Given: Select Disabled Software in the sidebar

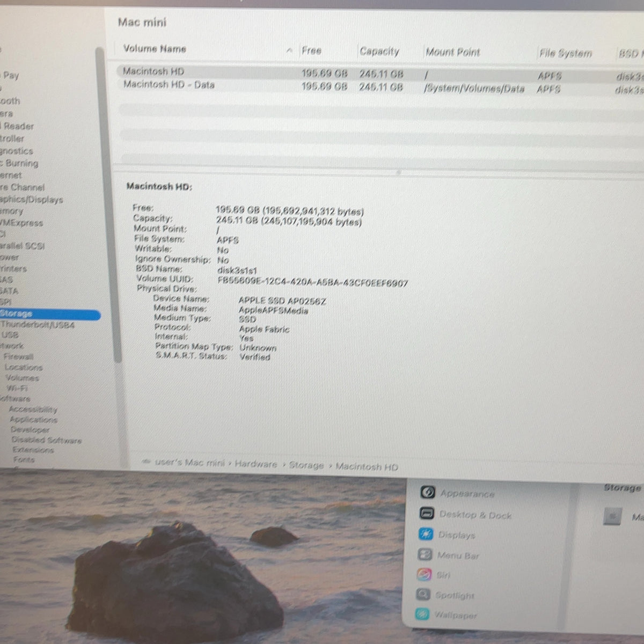Looking at the screenshot, I should (x=47, y=440).
